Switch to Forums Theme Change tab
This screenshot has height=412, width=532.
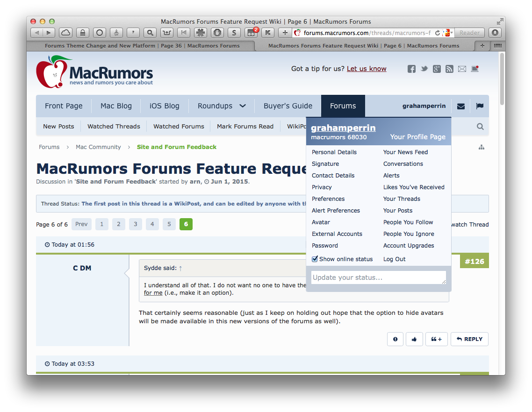pos(142,46)
